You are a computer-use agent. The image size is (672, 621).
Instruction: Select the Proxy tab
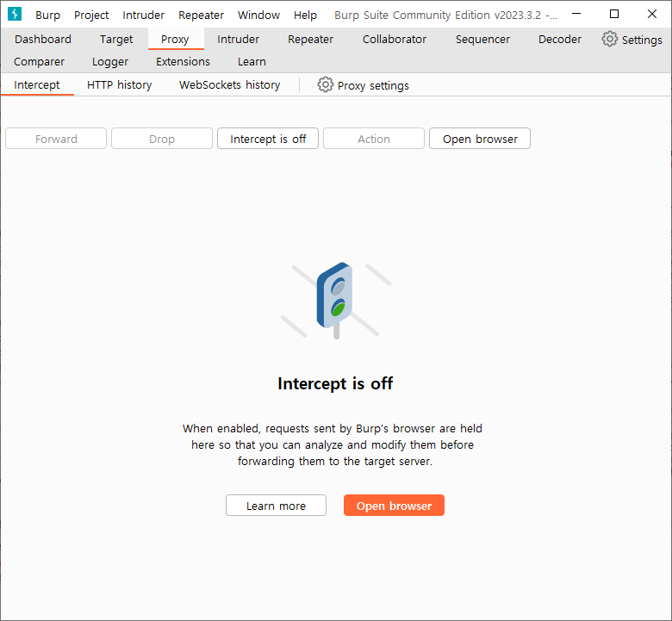pyautogui.click(x=175, y=39)
